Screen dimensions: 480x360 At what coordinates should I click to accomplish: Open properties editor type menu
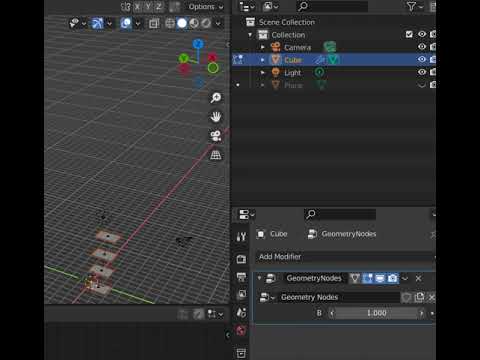(x=247, y=215)
